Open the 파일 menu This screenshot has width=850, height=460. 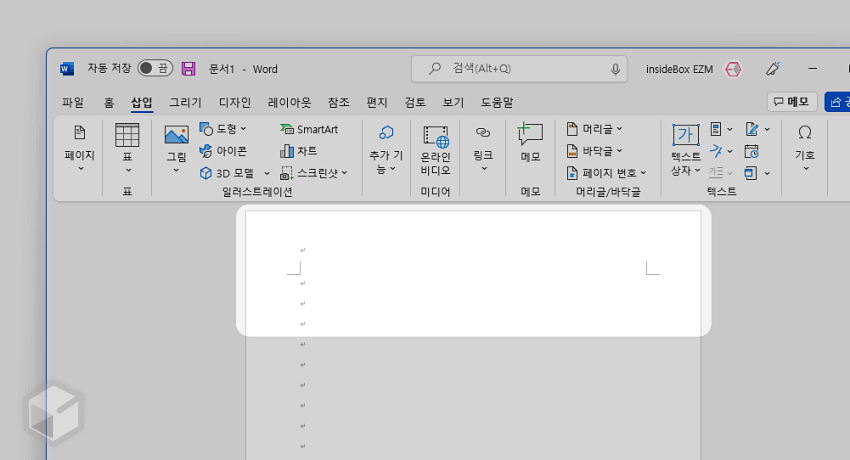pyautogui.click(x=73, y=102)
